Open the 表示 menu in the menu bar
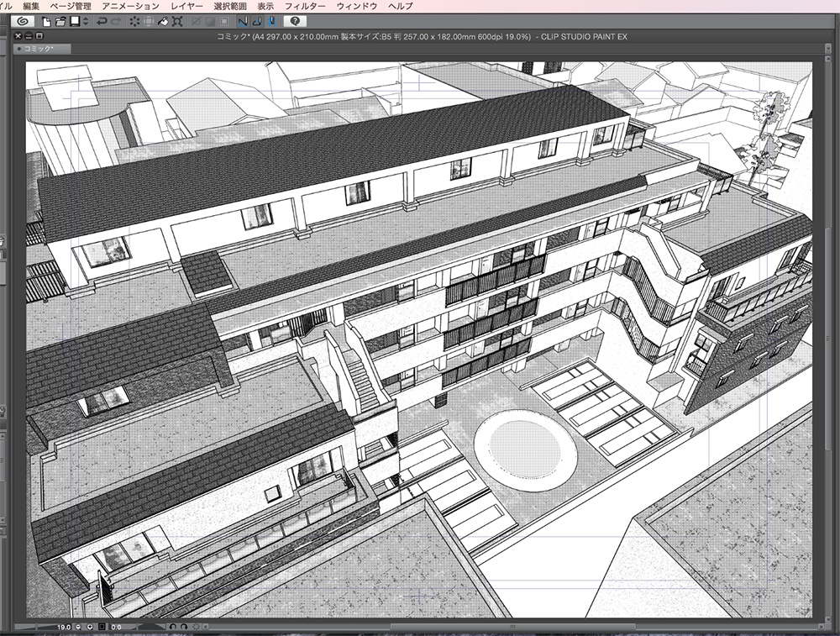Viewport: 840px width, 636px height. 268,5
